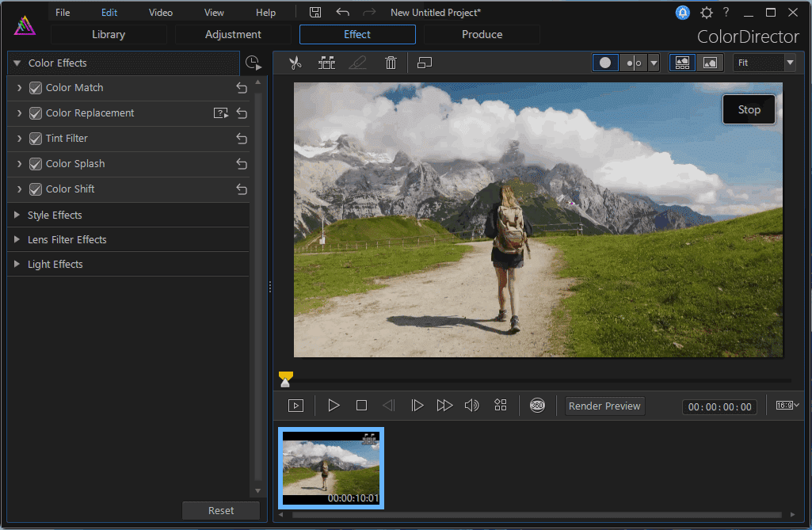Expand the Color Match section
Screen dimensions: 812x530
[19, 88]
